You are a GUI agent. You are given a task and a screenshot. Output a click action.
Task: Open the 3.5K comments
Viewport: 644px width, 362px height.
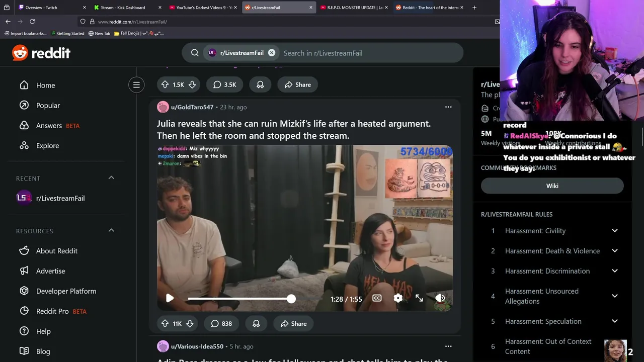224,85
